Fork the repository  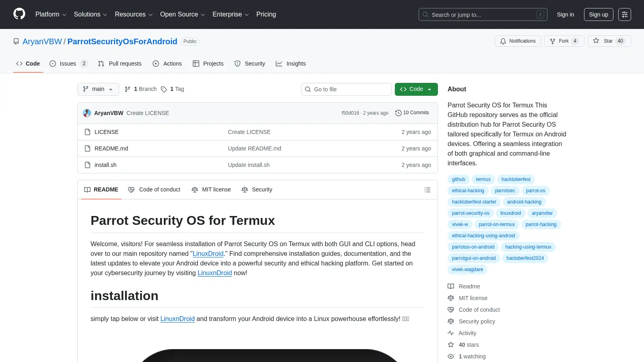point(564,41)
